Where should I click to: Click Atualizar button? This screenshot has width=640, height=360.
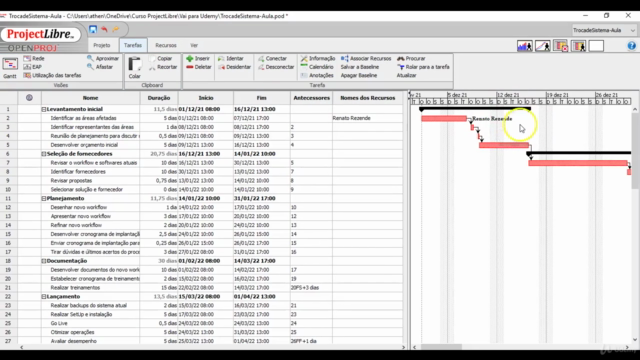click(407, 76)
